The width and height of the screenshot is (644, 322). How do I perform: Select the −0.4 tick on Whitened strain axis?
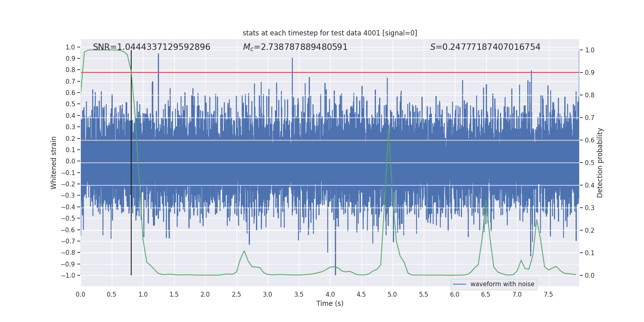point(68,207)
